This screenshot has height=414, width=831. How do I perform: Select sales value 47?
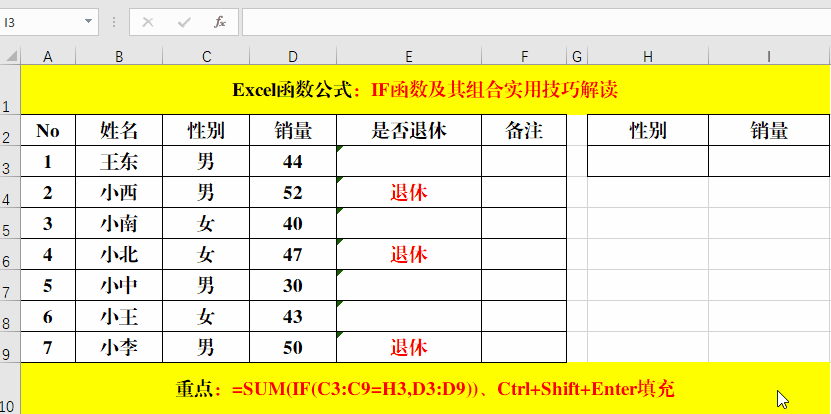click(293, 254)
